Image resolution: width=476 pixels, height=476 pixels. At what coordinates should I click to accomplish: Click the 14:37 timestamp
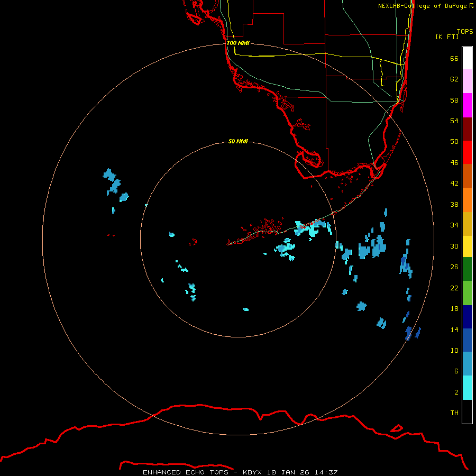click(326, 472)
